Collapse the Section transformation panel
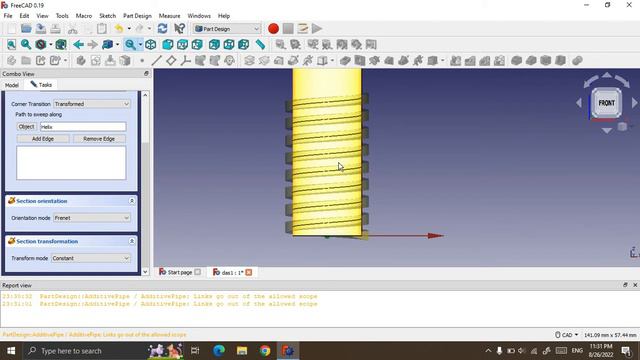 click(x=132, y=241)
